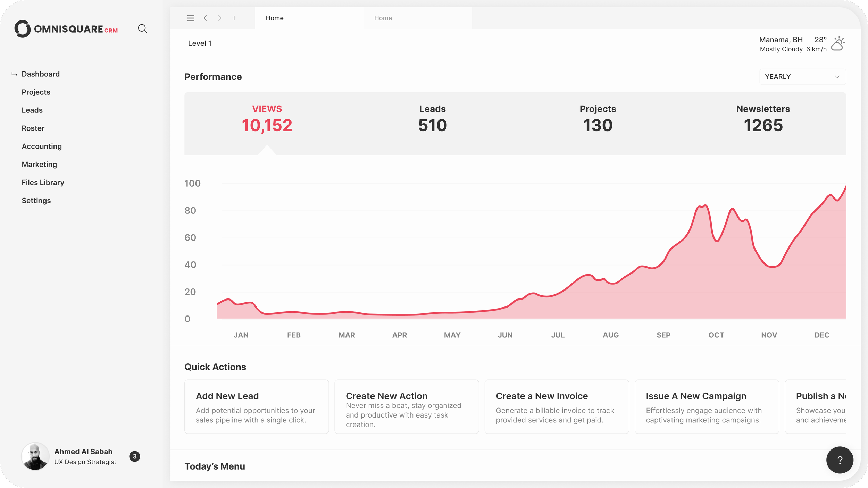This screenshot has width=868, height=488.
Task: Click the Create a New Invoice card
Action: 557,406
